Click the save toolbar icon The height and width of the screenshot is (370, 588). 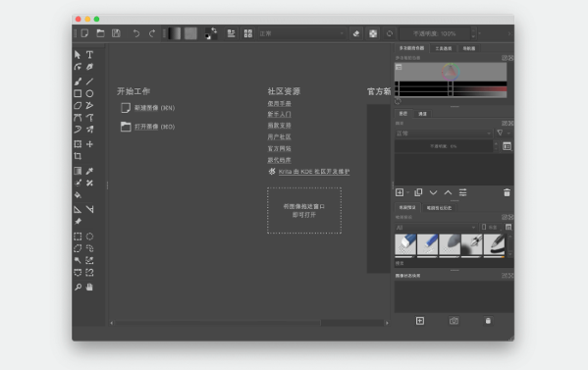tap(116, 33)
